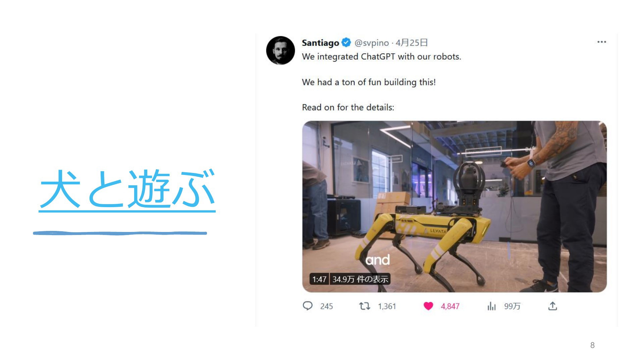Click the 4,847 likes count

coord(450,306)
